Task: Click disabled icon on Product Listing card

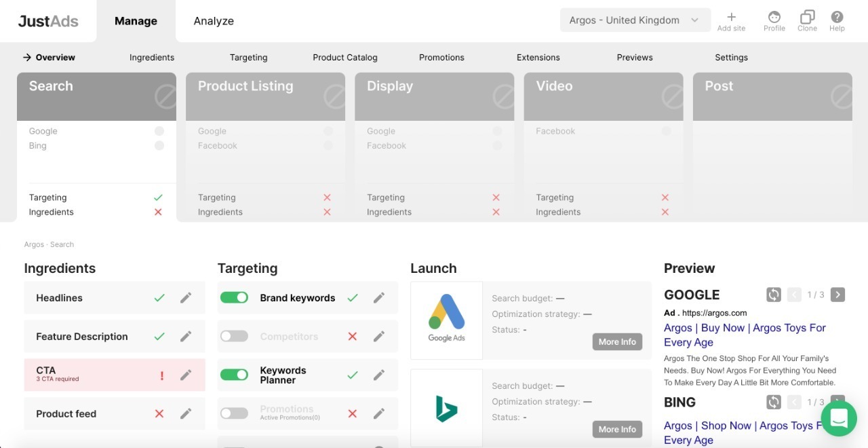Action: click(x=334, y=96)
